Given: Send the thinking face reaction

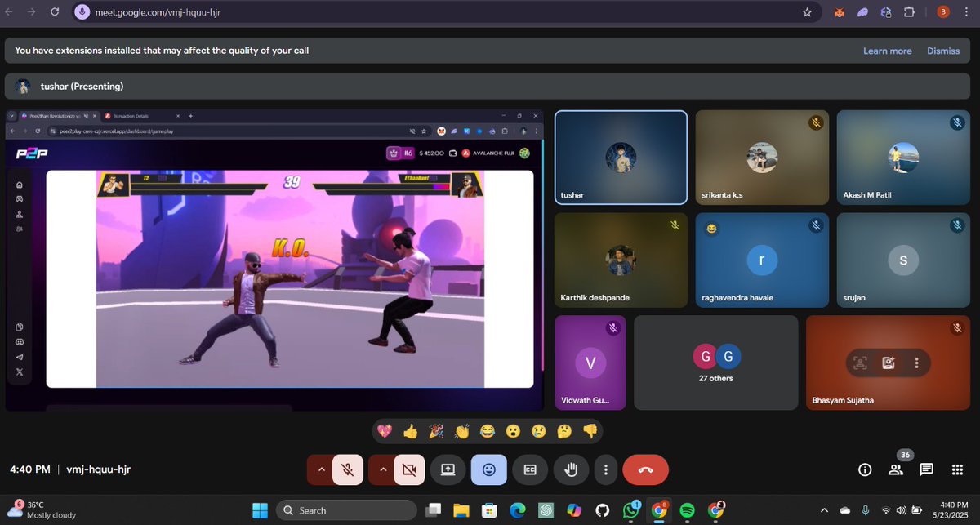Looking at the screenshot, I should click(564, 431).
